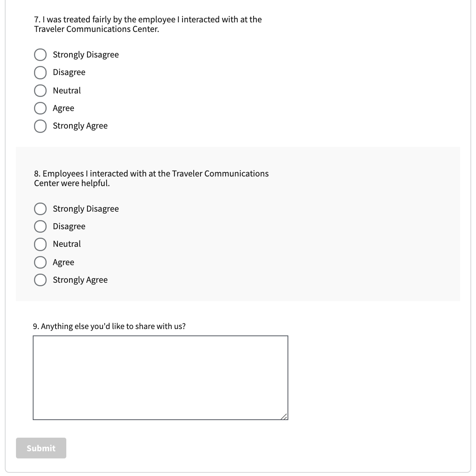Click the 'Strongly Agree' label in question 8
Viewport: 476px width, 476px height.
(x=80, y=280)
